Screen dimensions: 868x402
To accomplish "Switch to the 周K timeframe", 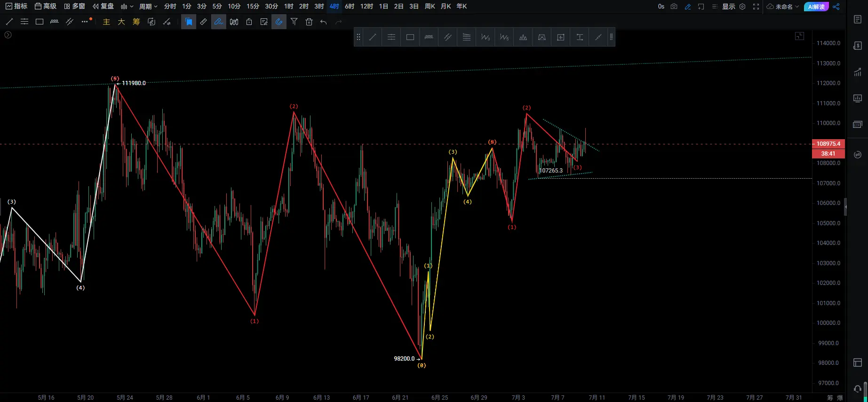I will pyautogui.click(x=430, y=6).
